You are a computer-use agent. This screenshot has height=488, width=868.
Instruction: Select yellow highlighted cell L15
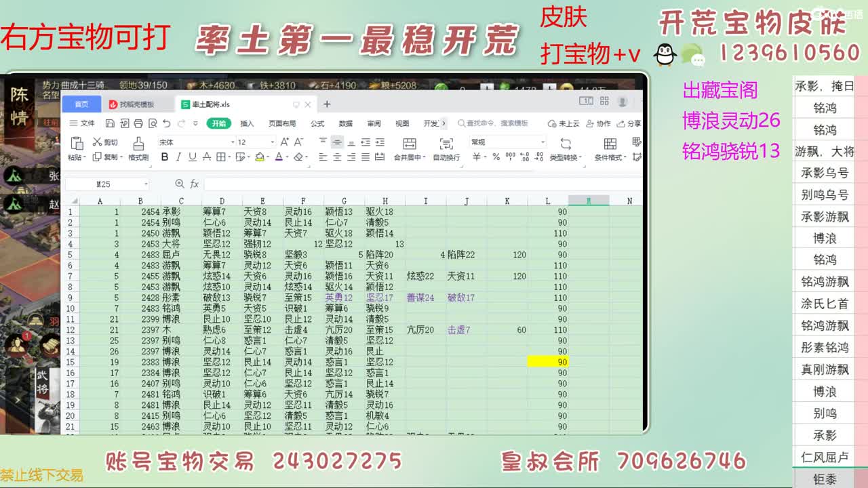(548, 362)
